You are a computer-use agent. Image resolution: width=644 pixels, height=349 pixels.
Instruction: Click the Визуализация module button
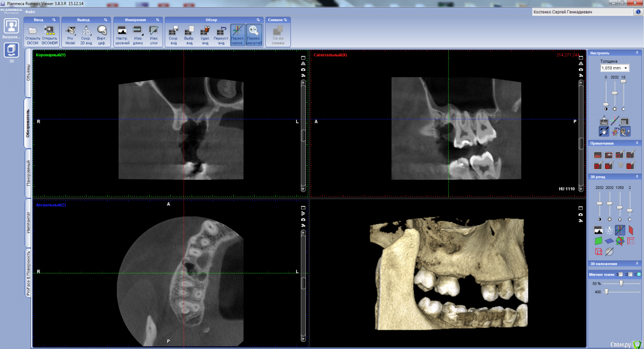tap(11, 28)
